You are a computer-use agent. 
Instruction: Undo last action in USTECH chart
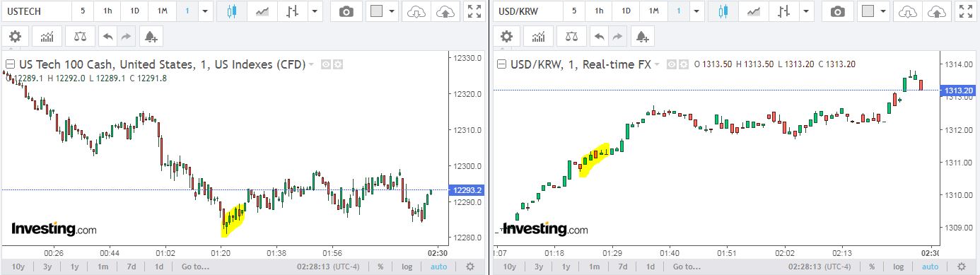108,37
